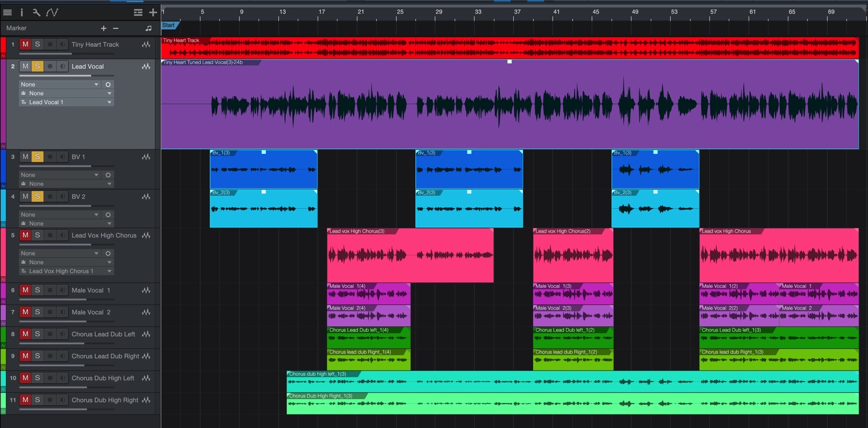
Task: Click the wrench options icon
Action: point(36,12)
